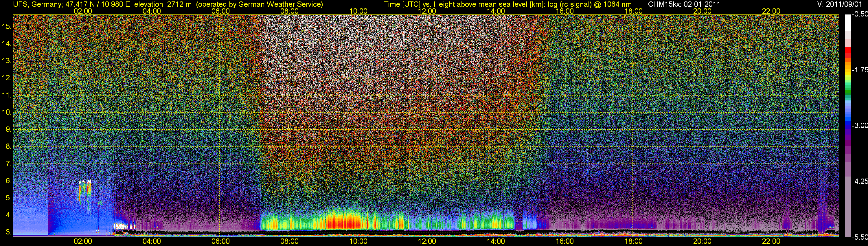Viewport: 868px width, 246px height.
Task: Click the '-3.00' color scale value
Action: click(860, 126)
